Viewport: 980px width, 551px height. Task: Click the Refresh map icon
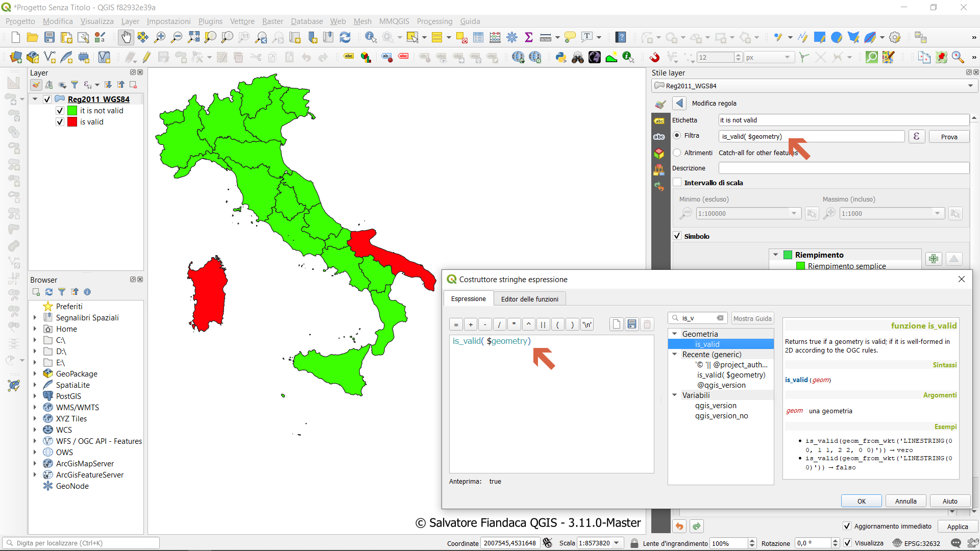345,37
